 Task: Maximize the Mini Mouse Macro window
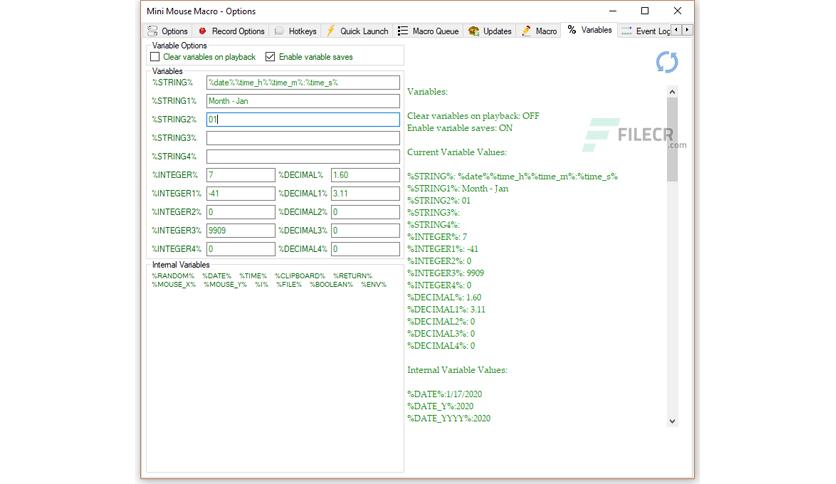click(x=645, y=11)
